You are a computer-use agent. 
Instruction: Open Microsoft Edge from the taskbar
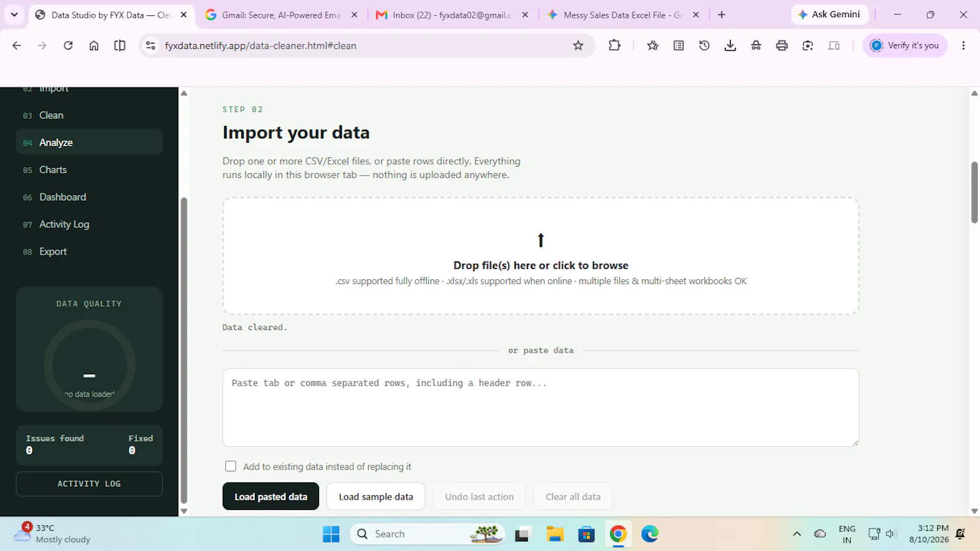pyautogui.click(x=650, y=534)
